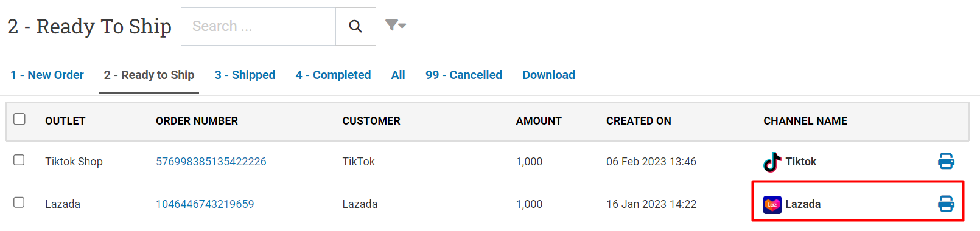Switch to the 1 - New Order tab
The width and height of the screenshot is (980, 231).
pyautogui.click(x=47, y=75)
